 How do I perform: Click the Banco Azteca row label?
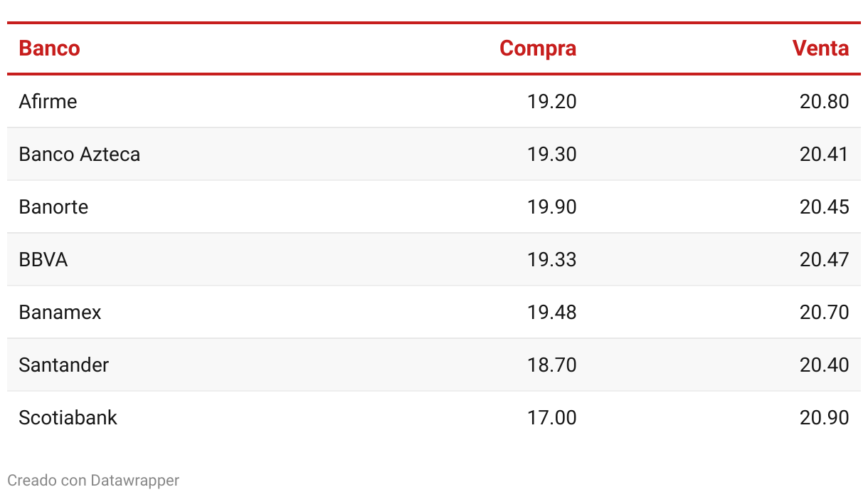(80, 154)
